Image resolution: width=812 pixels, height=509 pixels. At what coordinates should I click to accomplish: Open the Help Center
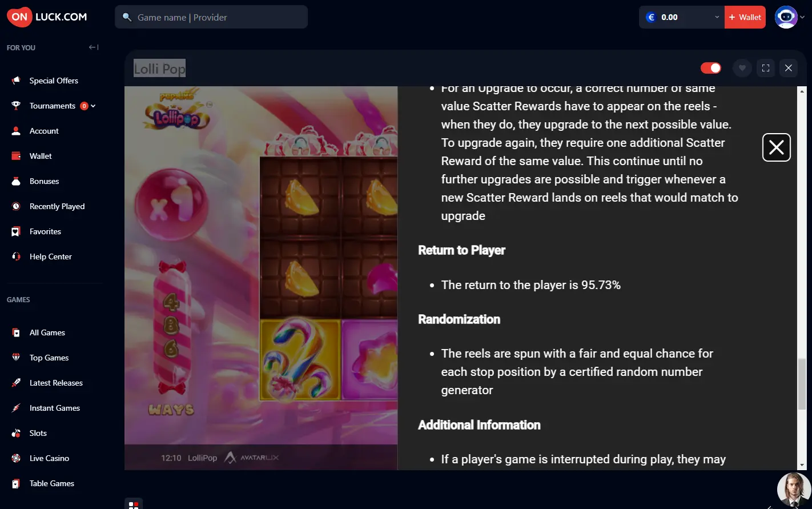pyautogui.click(x=50, y=256)
